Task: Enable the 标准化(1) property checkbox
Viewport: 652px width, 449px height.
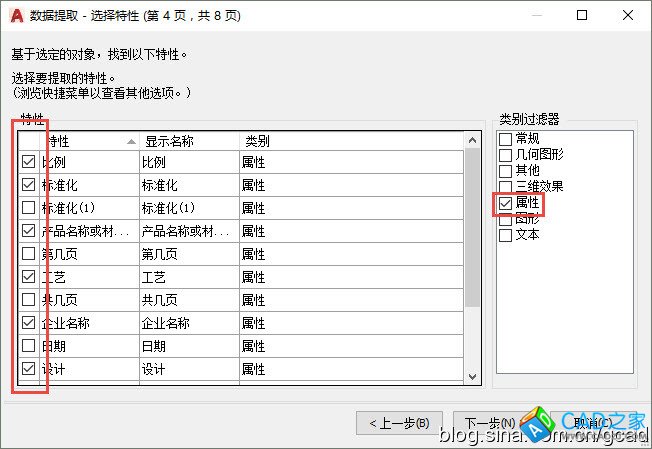Action: pyautogui.click(x=28, y=208)
